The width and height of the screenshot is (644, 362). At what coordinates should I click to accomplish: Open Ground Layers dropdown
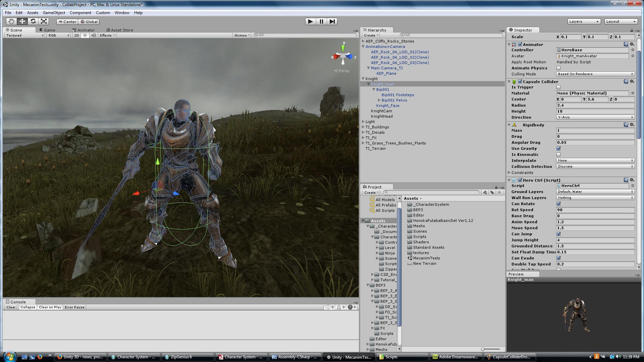[595, 192]
